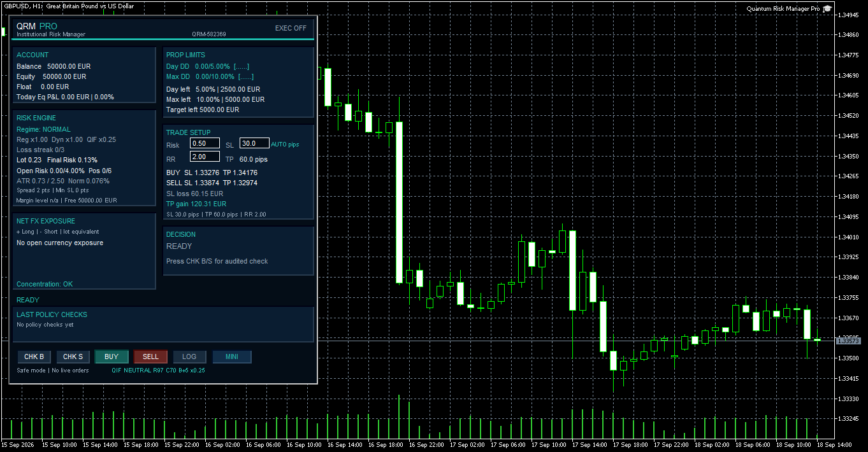Click the CHK S audit check button

pos(73,357)
